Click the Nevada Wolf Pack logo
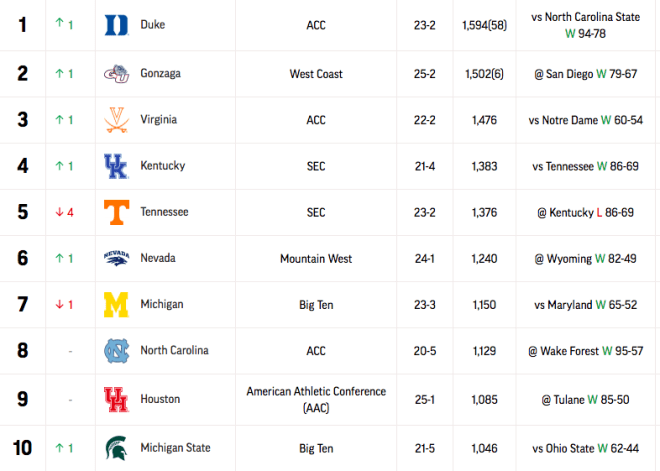This screenshot has height=471, width=660. click(116, 258)
